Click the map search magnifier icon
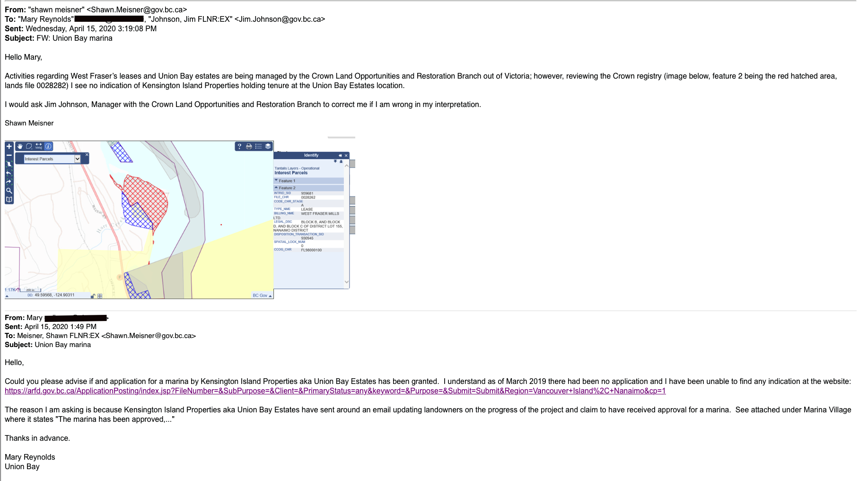Screen dimensions: 868x481 point(9,190)
